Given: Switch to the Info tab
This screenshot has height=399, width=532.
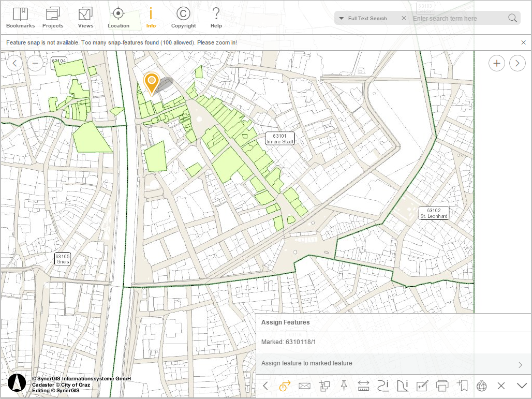Looking at the screenshot, I should (x=151, y=18).
